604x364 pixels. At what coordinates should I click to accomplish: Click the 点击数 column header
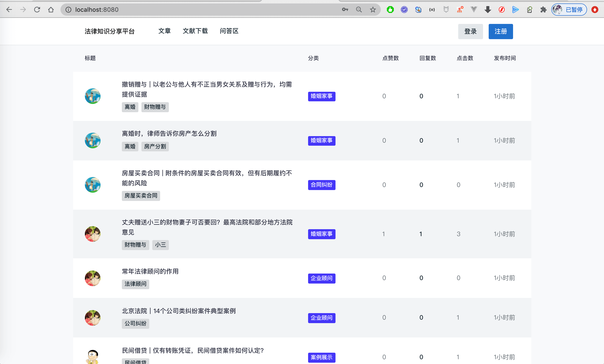click(465, 58)
